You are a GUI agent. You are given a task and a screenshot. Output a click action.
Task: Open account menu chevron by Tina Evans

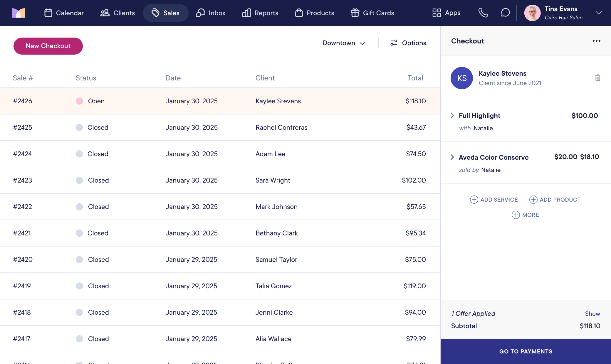598,13
